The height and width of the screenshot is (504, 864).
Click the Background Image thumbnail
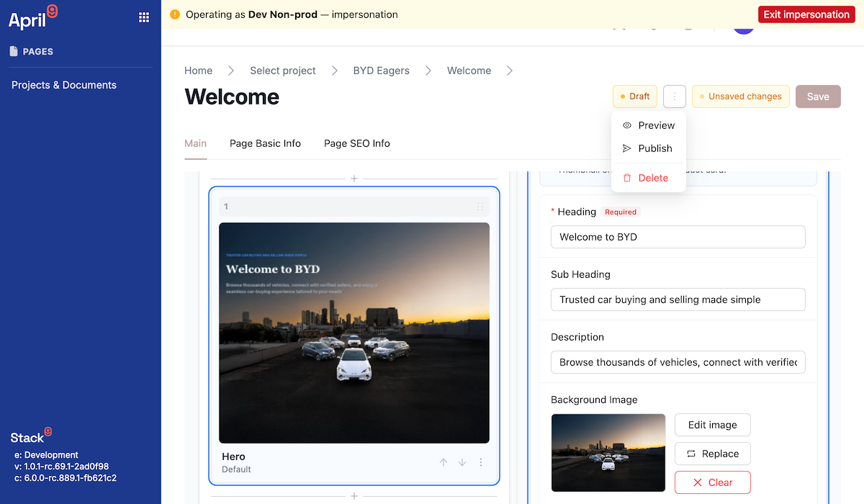(x=608, y=453)
